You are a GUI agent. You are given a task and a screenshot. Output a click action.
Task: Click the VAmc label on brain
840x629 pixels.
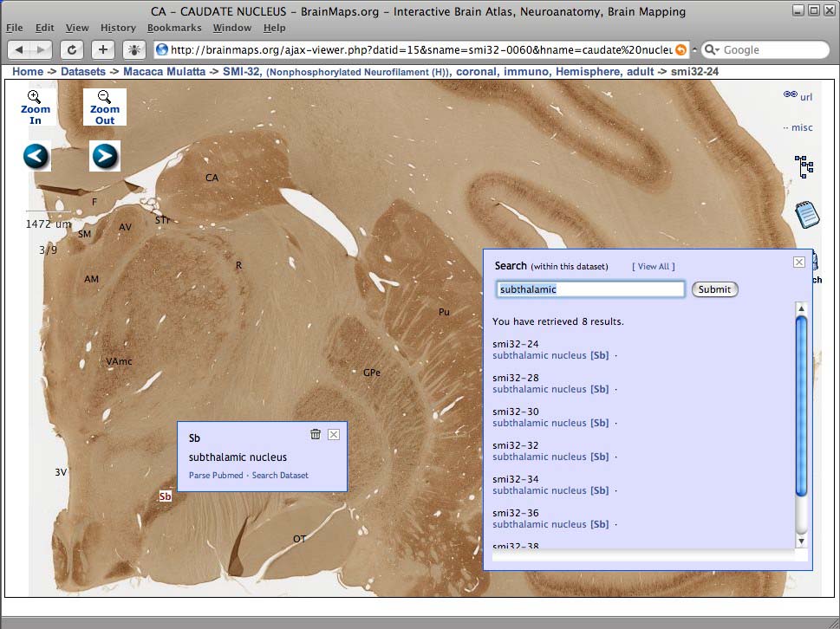pyautogui.click(x=119, y=362)
